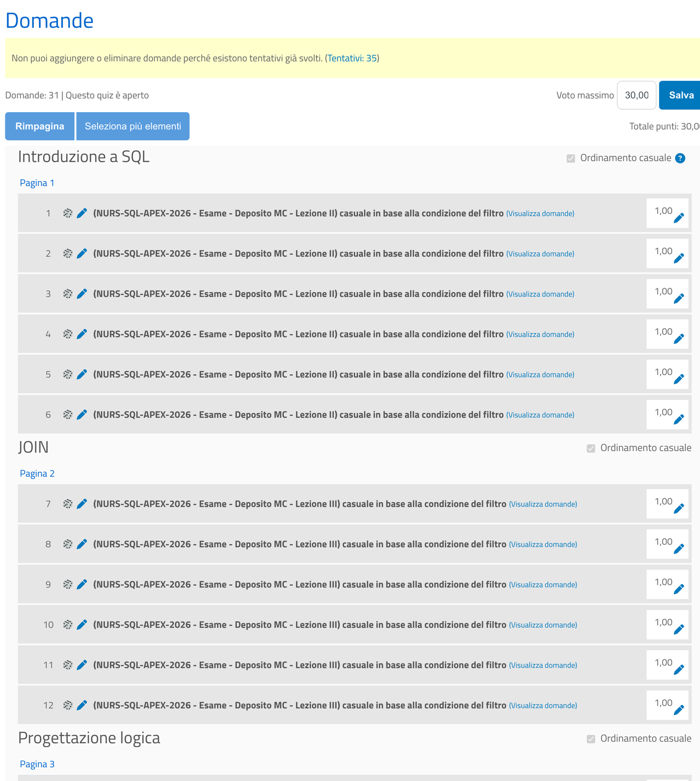Image resolution: width=700 pixels, height=781 pixels.
Task: Edit the 1,00 grade pencil on question 10
Action: [x=679, y=629]
